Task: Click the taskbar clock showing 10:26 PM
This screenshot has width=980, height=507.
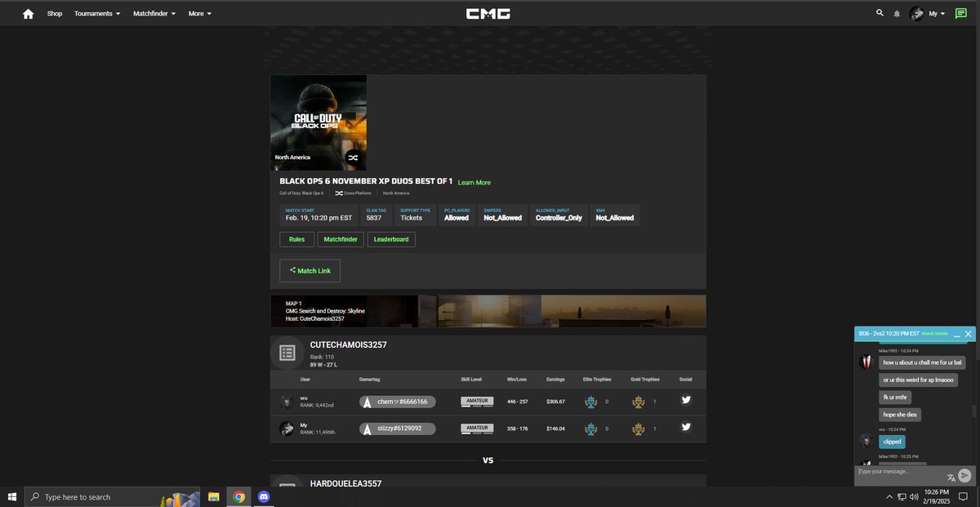Action: pyautogui.click(x=937, y=496)
